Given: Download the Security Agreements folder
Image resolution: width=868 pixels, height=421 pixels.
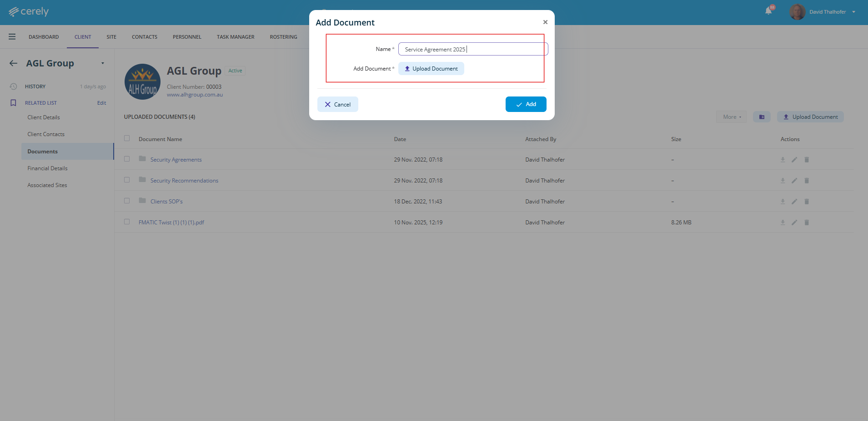Looking at the screenshot, I should pos(783,160).
